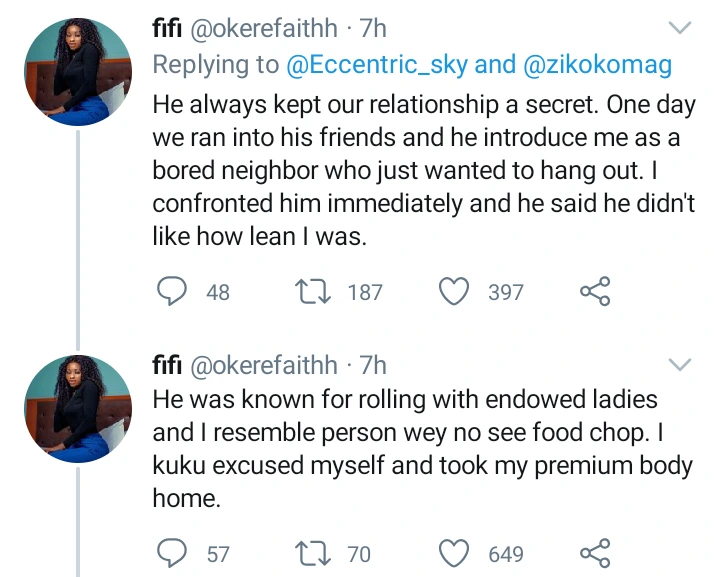The height and width of the screenshot is (577, 720).
Task: Retweet the tweet with 187 retweets
Action: [x=313, y=291]
